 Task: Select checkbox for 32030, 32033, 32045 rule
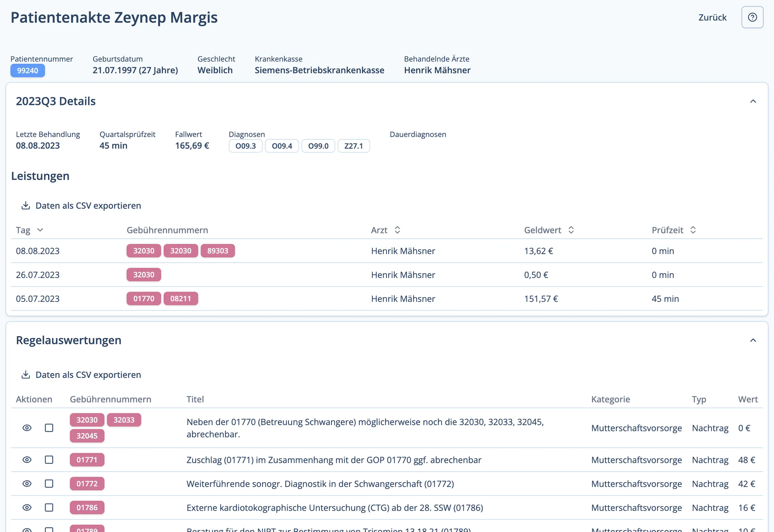(49, 428)
